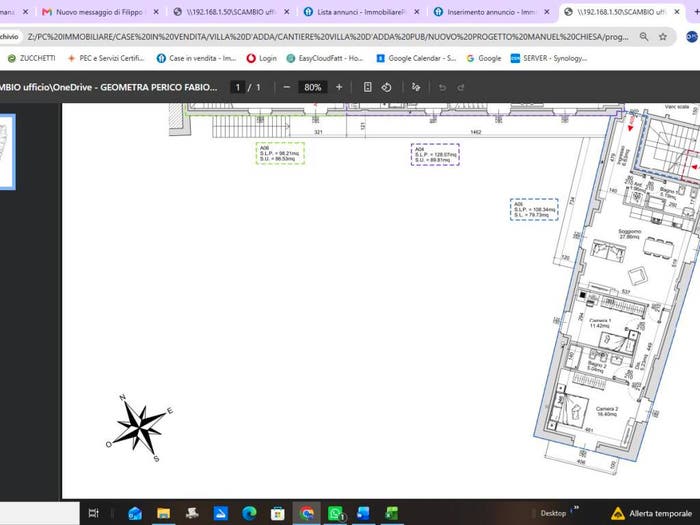Open WhatsApp from the taskbar
Image resolution: width=700 pixels, height=525 pixels.
[x=336, y=513]
